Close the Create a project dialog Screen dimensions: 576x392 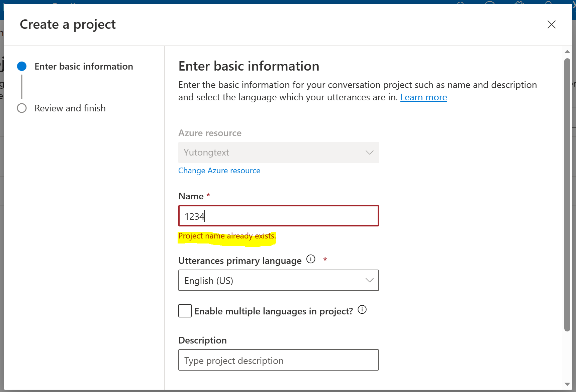tap(551, 24)
